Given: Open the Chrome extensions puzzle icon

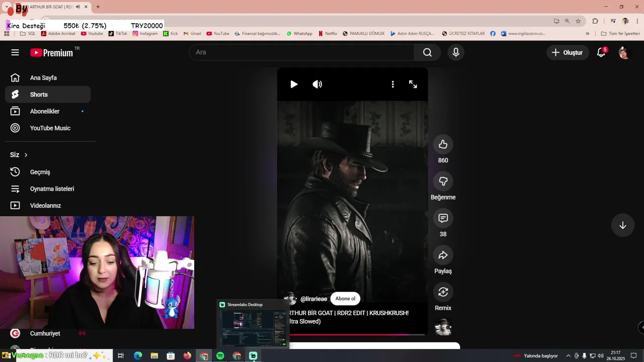Looking at the screenshot, I should (x=595, y=21).
